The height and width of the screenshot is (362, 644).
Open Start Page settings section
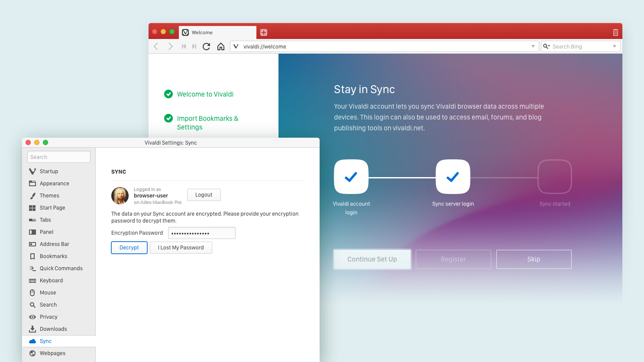pyautogui.click(x=59, y=208)
